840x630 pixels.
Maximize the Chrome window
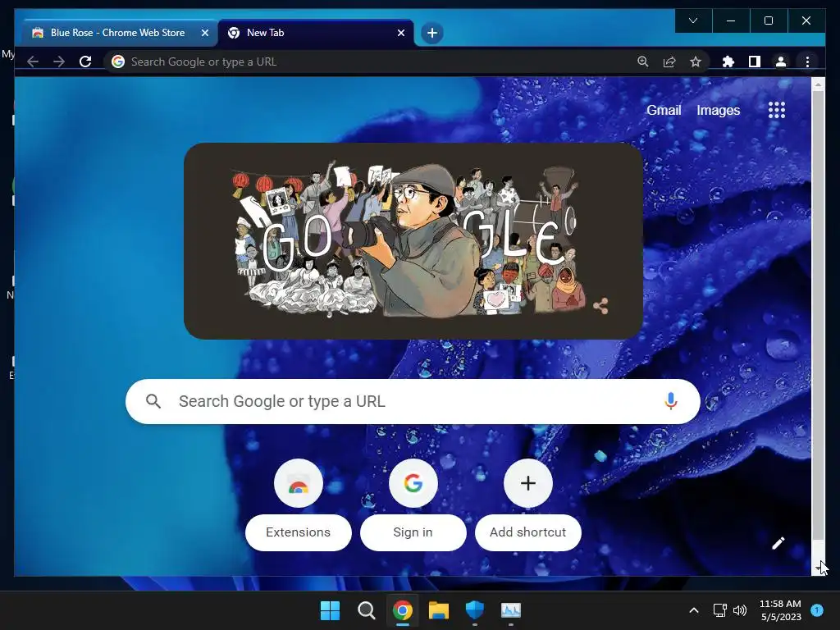pyautogui.click(x=768, y=21)
